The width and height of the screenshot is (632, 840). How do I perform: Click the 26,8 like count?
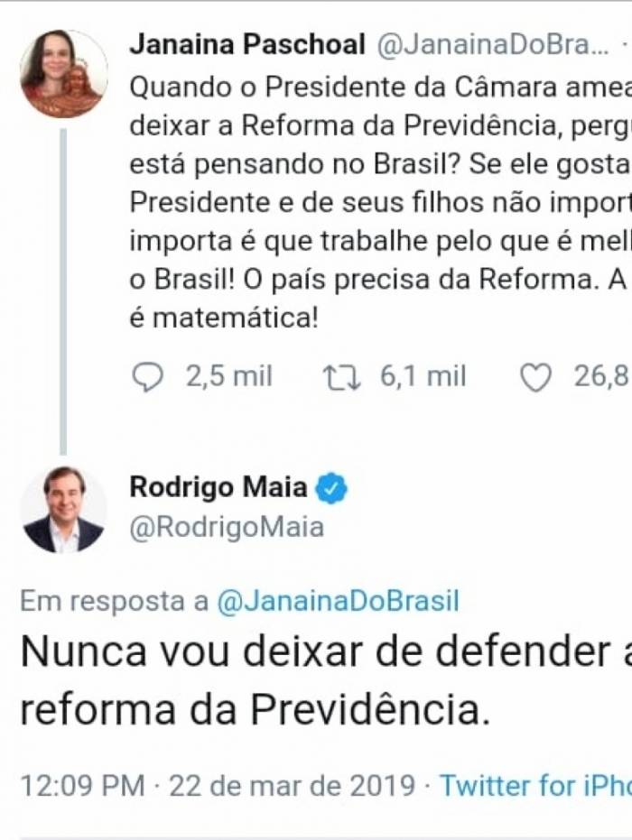(601, 377)
